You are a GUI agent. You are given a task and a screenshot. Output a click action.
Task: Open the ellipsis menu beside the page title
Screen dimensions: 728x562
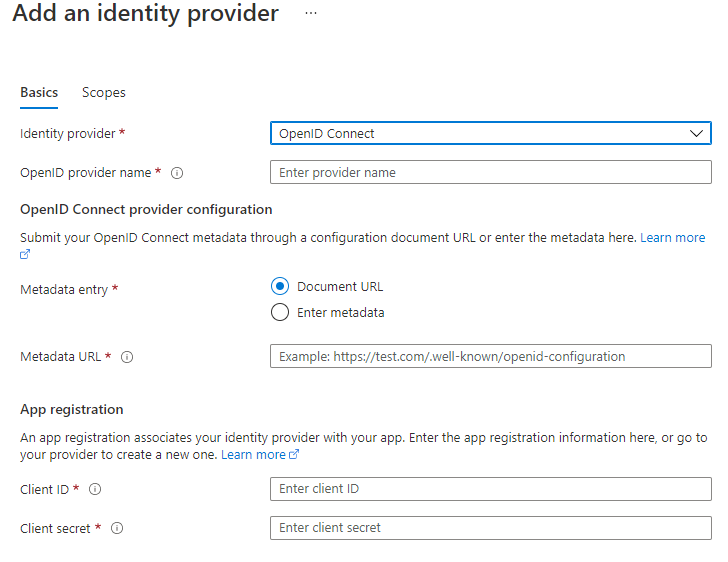pyautogui.click(x=311, y=14)
